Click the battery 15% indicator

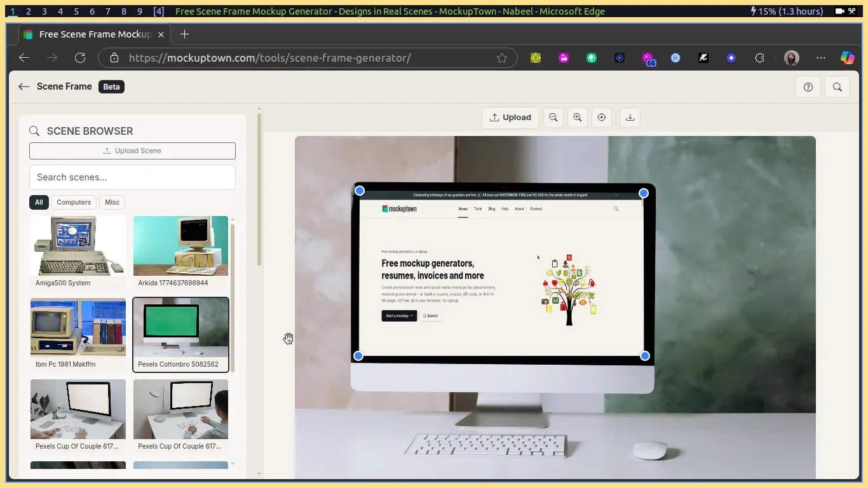point(787,11)
